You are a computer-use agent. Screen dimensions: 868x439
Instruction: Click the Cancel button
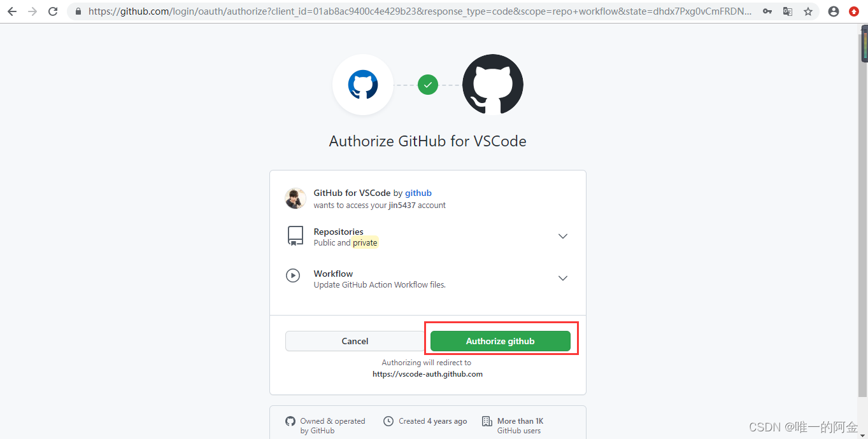pyautogui.click(x=355, y=341)
